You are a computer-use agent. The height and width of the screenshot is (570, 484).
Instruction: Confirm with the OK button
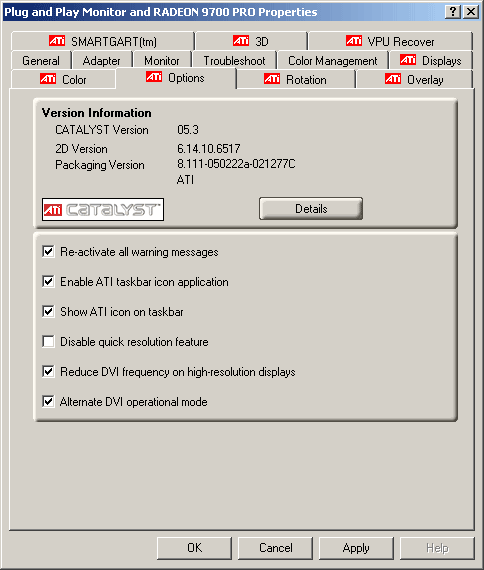(195, 548)
